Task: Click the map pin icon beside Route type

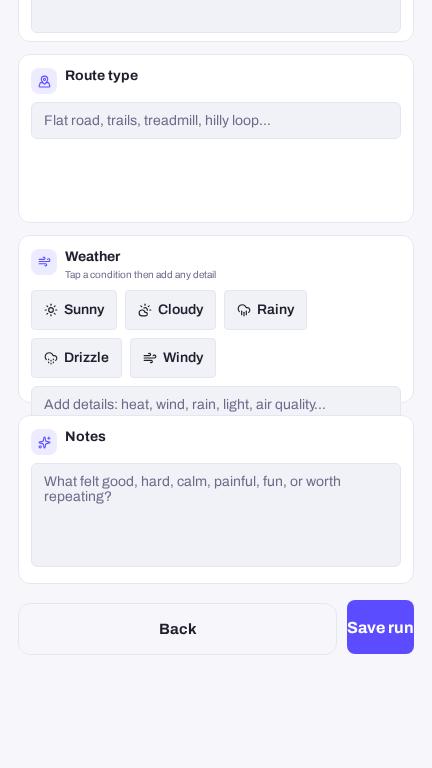Action: point(44,81)
